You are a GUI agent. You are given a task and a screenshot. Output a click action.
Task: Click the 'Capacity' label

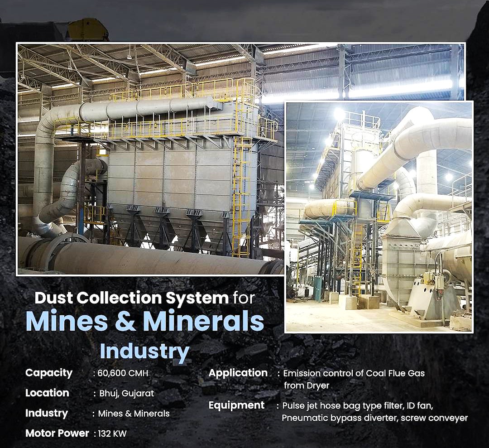tap(48, 373)
